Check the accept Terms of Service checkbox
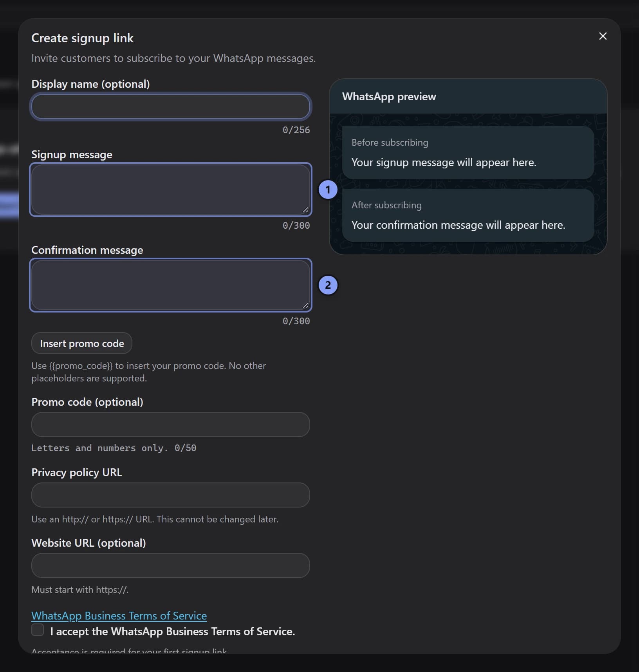 tap(38, 630)
